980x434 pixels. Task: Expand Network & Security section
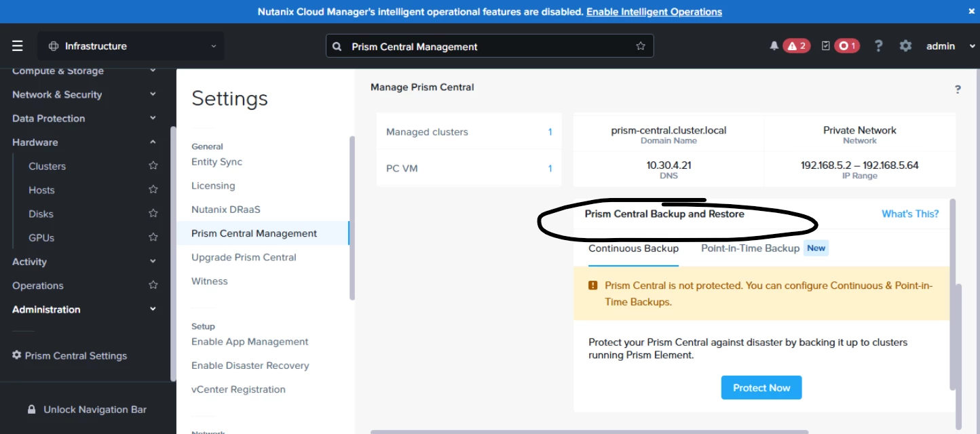coord(153,94)
